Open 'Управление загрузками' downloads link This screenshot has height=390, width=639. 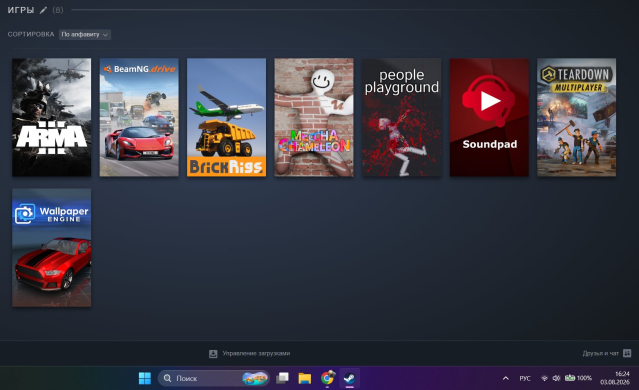(x=256, y=353)
